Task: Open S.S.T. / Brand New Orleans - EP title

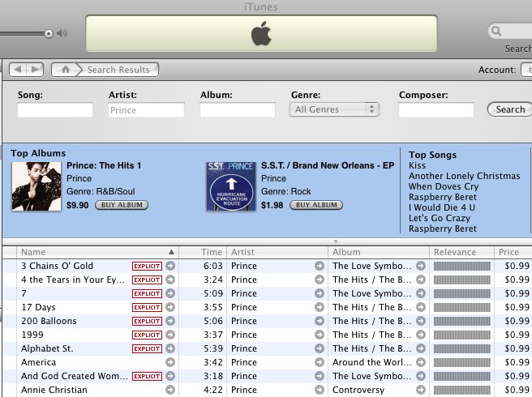Action: (x=328, y=165)
